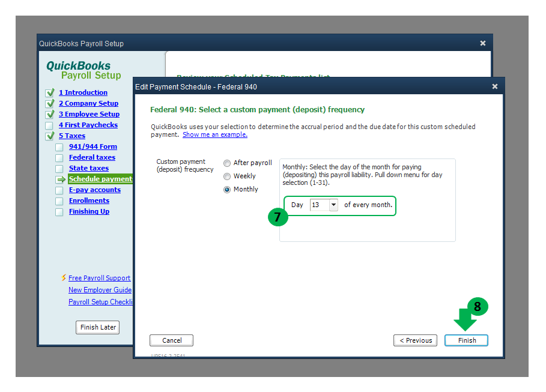546x392 pixels.
Task: Go to 941/944 Form sub-step
Action: pos(93,146)
